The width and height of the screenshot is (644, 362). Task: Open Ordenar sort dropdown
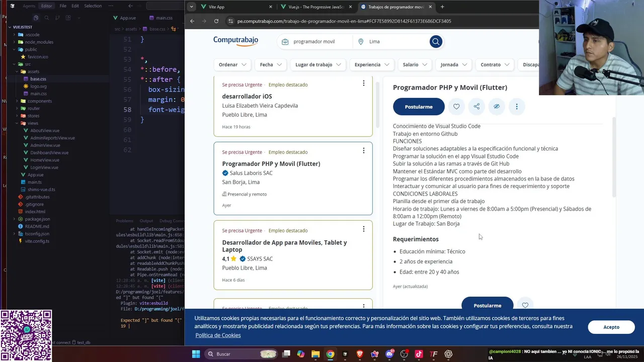tap(232, 64)
